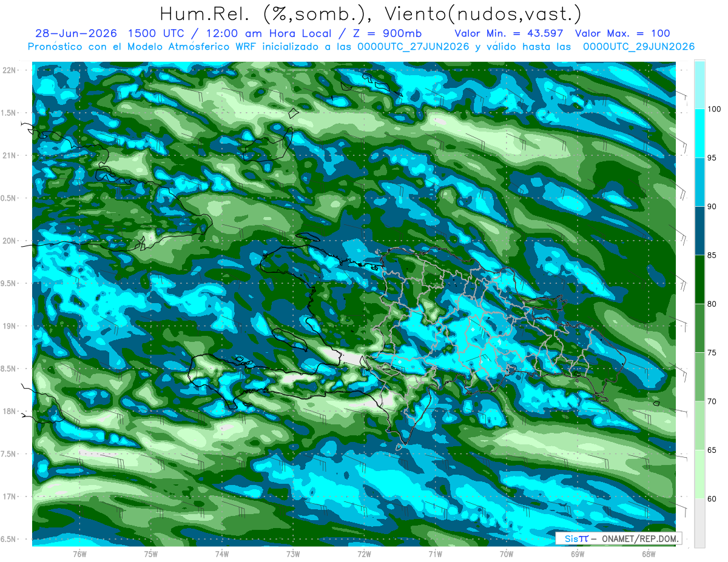Screen dimensions: 728x562
Task: Click the "21N" latitude label
Action: click(10, 155)
